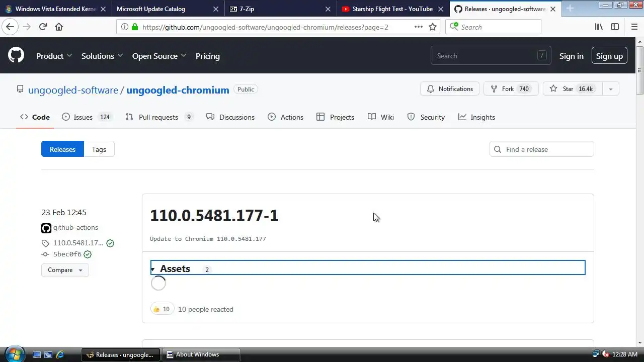
Task: Expand Open Source menu dropdown
Action: tap(159, 56)
